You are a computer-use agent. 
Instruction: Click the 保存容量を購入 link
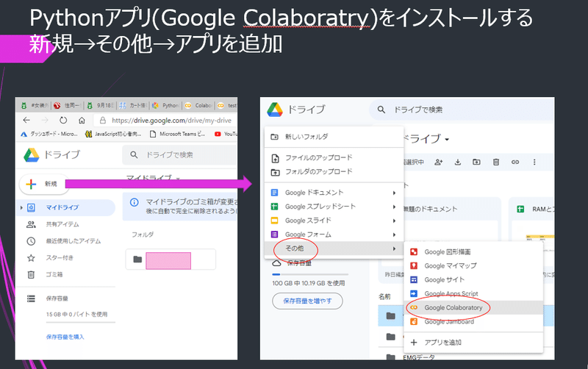click(65, 337)
